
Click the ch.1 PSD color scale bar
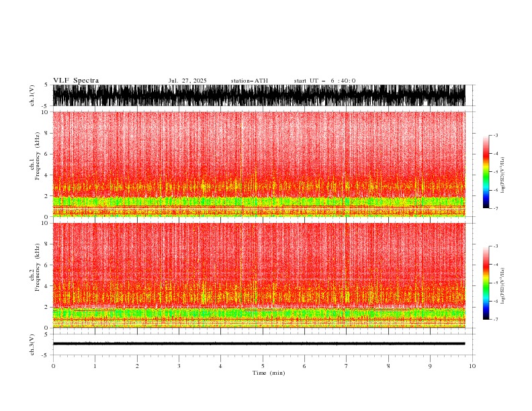486,171
